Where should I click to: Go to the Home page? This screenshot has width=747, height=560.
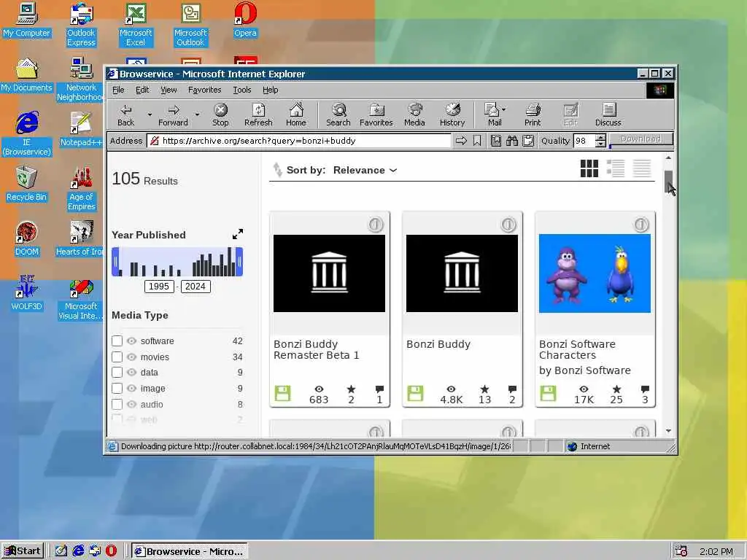pyautogui.click(x=296, y=115)
